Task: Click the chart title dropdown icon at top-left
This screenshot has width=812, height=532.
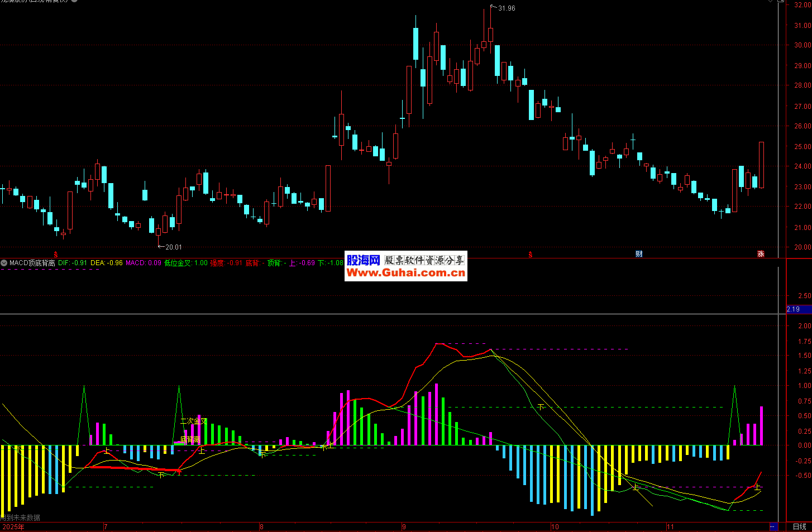Action: click(x=74, y=1)
